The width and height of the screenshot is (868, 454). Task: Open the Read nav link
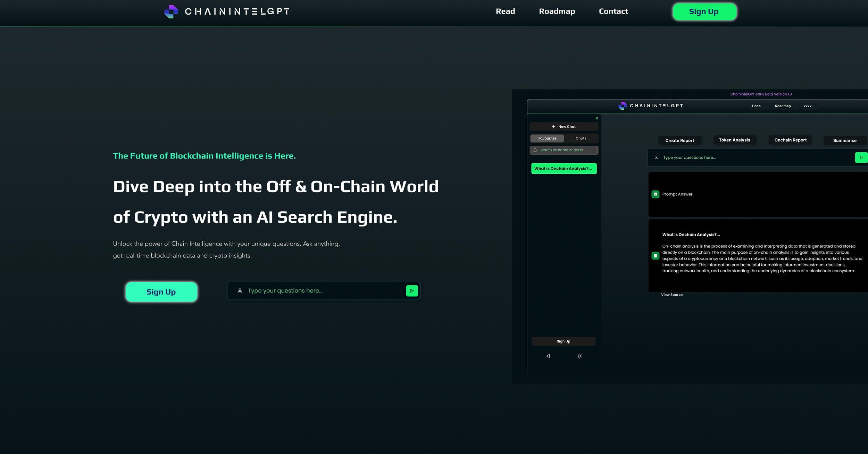coord(505,11)
